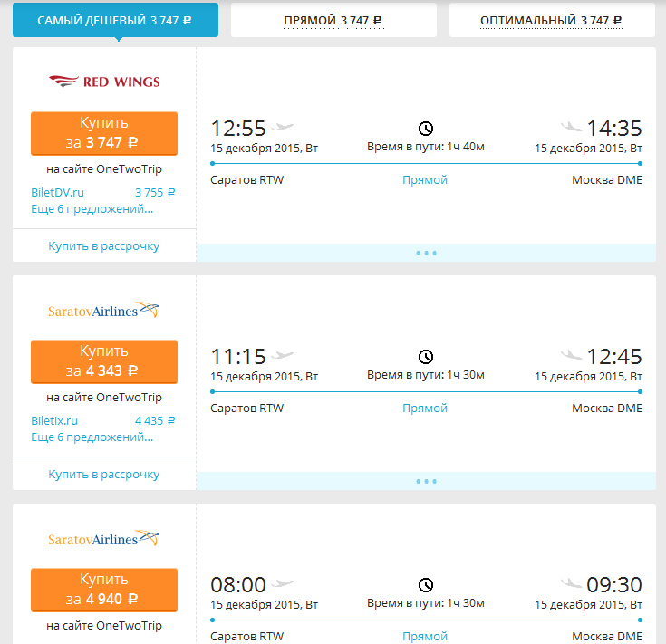Switch to the Оптимальный 3 747 tab
This screenshot has height=644, width=666.
tap(552, 20)
